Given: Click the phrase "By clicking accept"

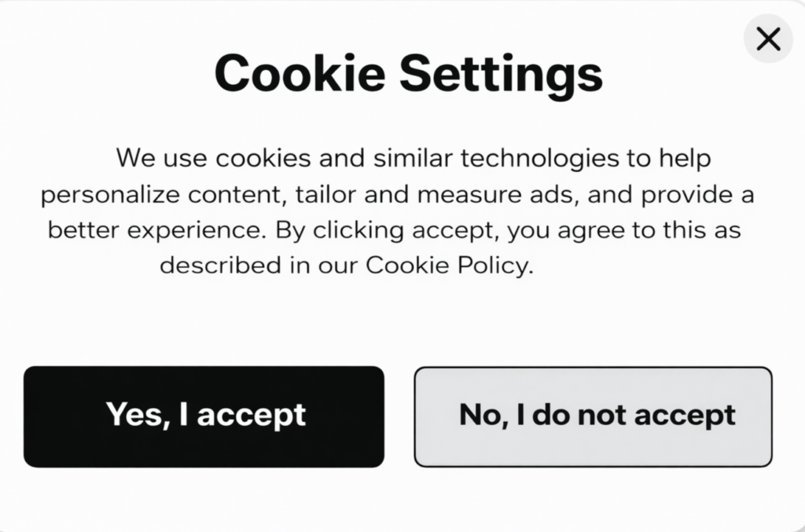Looking at the screenshot, I should [405, 232].
